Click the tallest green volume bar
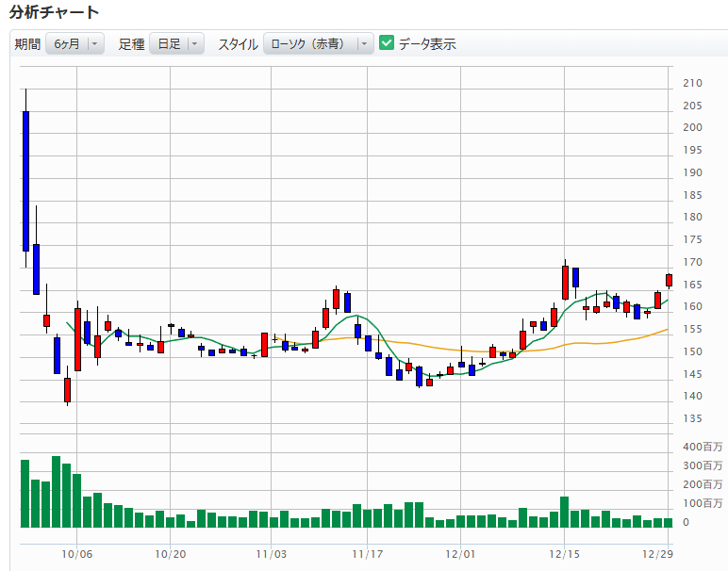The height and width of the screenshot is (571, 728). pos(57,491)
